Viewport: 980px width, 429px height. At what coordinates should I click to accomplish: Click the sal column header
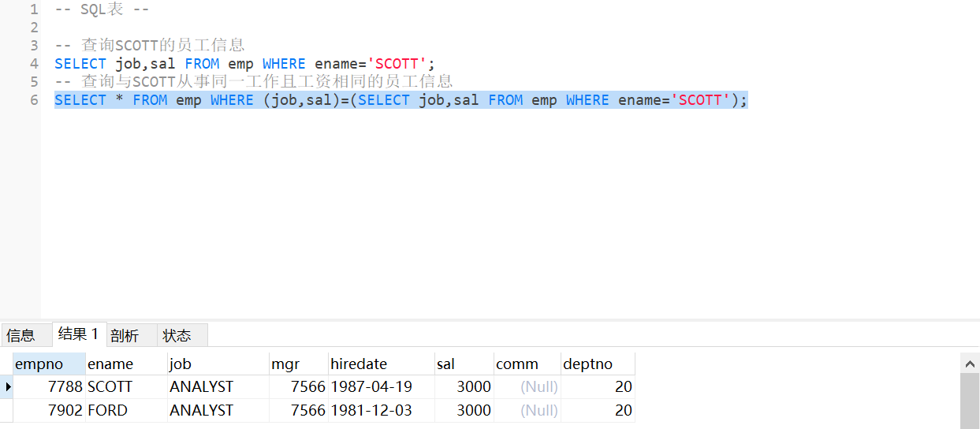pyautogui.click(x=463, y=364)
